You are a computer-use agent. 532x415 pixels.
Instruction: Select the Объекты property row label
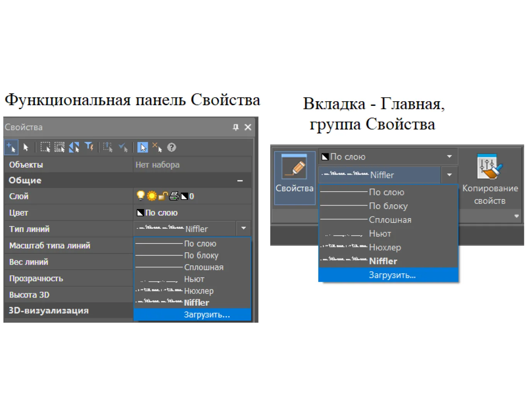click(x=26, y=165)
